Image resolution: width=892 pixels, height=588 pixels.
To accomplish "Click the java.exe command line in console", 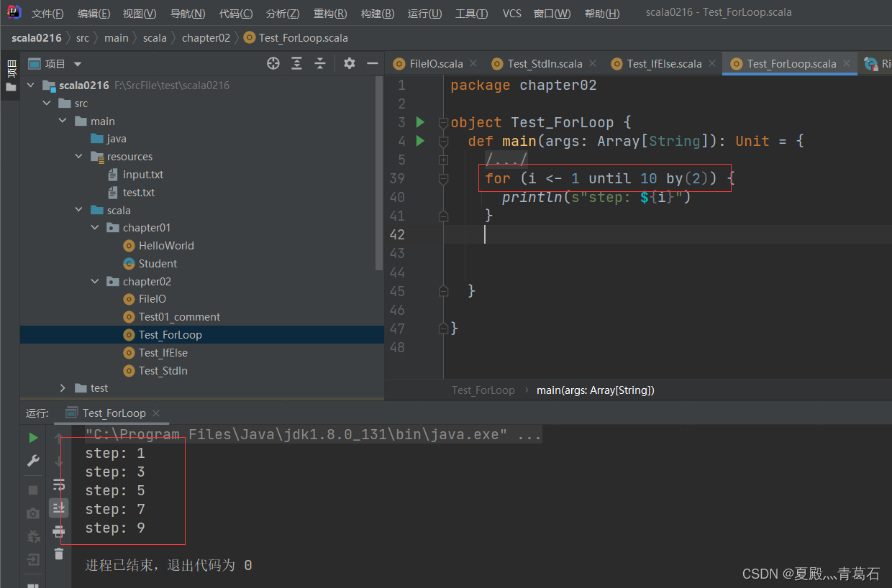I will pos(313,434).
